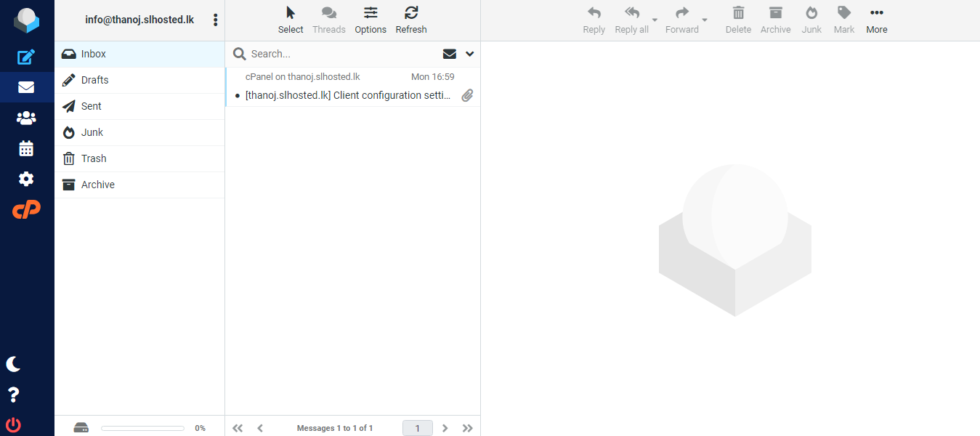Toggle dark mode with moon icon
980x436 pixels.
[13, 364]
